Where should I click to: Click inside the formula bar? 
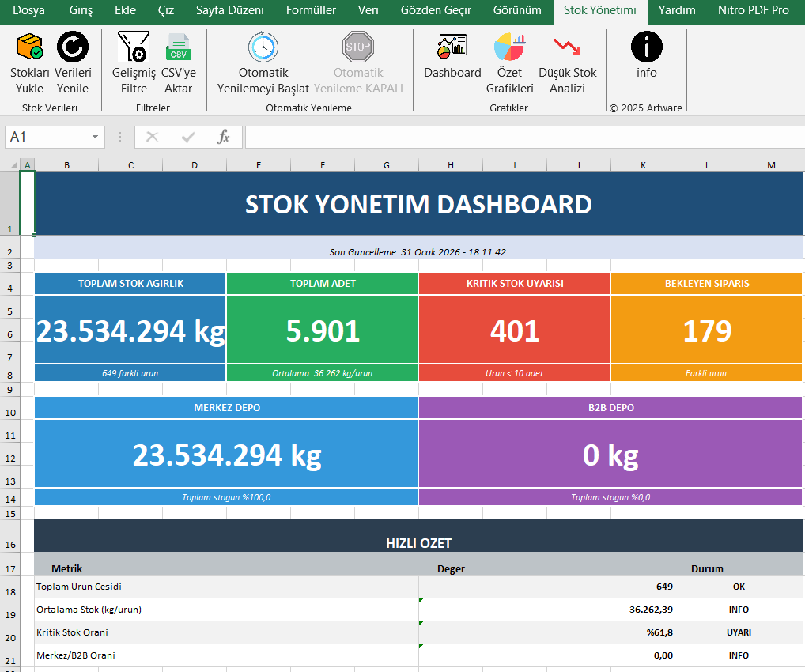pyautogui.click(x=474, y=137)
